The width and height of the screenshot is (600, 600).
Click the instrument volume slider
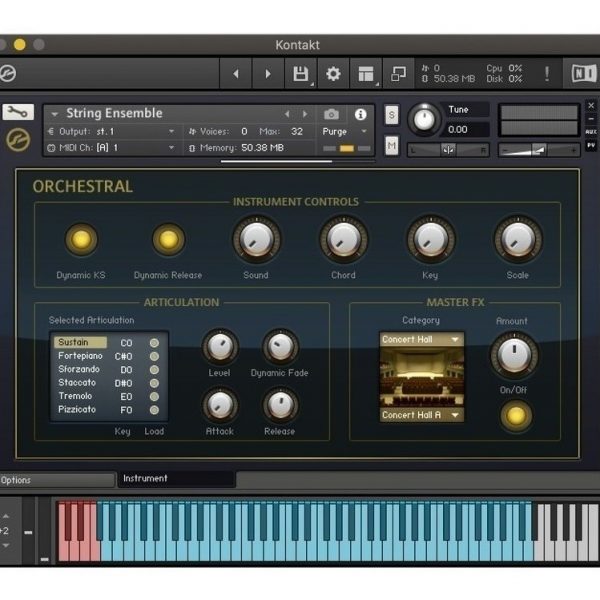click(539, 150)
